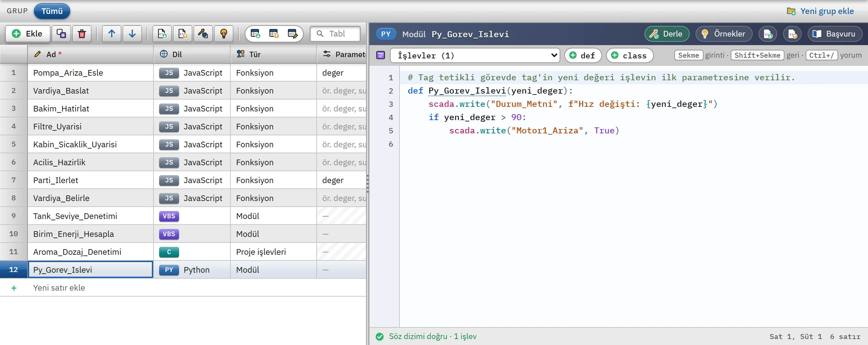The height and width of the screenshot is (345, 868).
Task: Click the editor header export code icon
Action: 792,34
